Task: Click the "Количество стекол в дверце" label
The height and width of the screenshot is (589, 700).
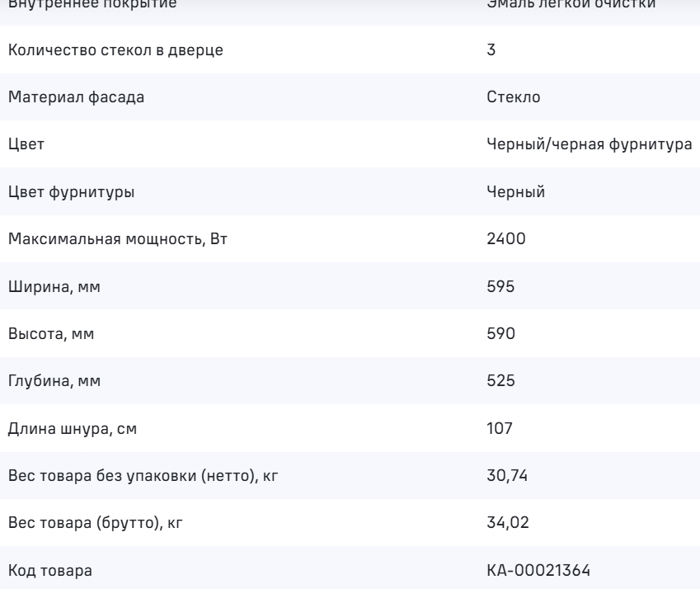Action: 115,49
